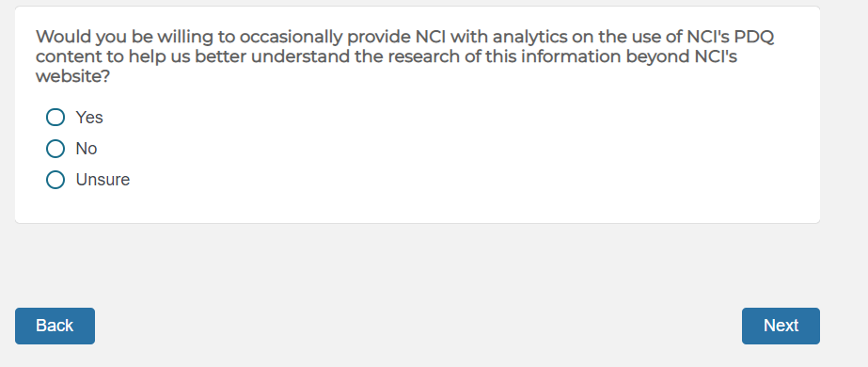
Task: Decline by choosing the No option
Action: tap(55, 149)
